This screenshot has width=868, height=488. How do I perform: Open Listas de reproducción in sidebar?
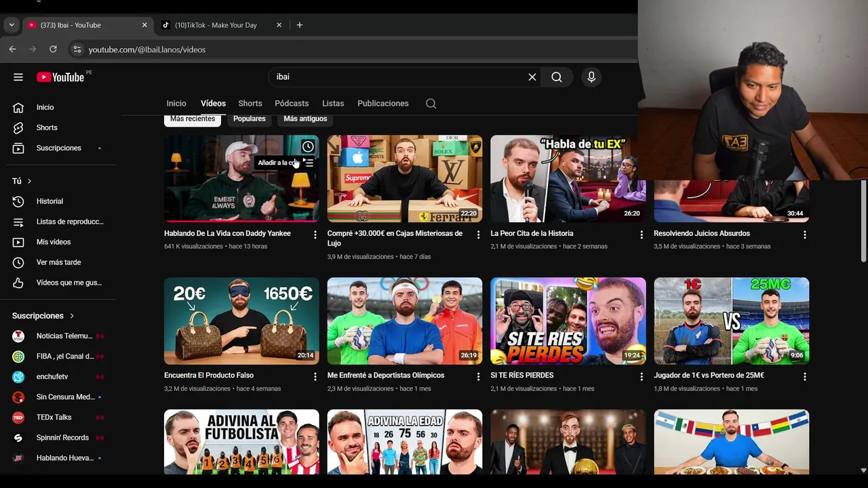(x=58, y=222)
